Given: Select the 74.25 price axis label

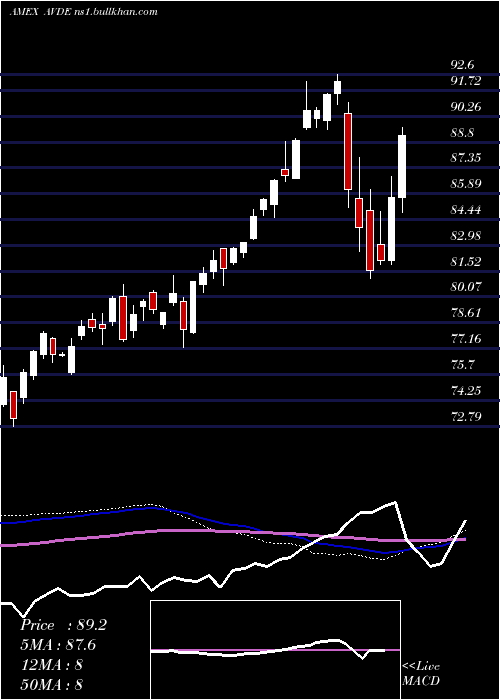Looking at the screenshot, I should click(x=466, y=391).
